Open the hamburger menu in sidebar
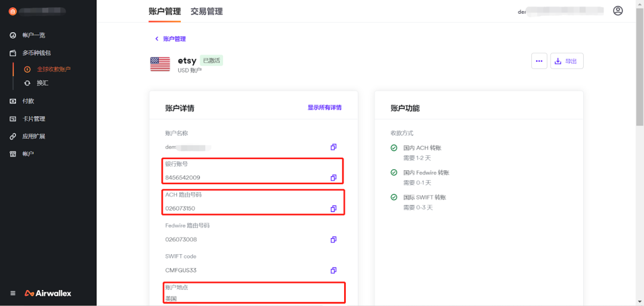644x306 pixels. (13, 293)
